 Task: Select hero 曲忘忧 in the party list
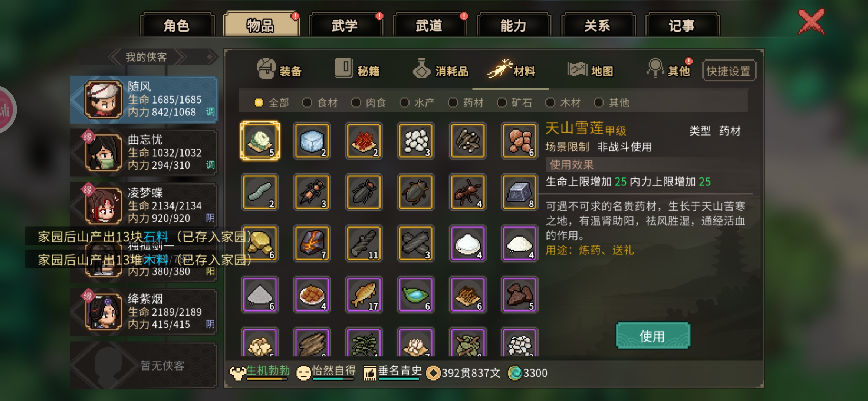[144, 153]
